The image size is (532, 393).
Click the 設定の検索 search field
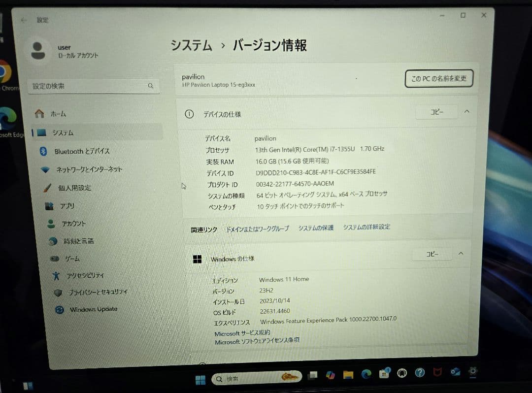click(94, 86)
